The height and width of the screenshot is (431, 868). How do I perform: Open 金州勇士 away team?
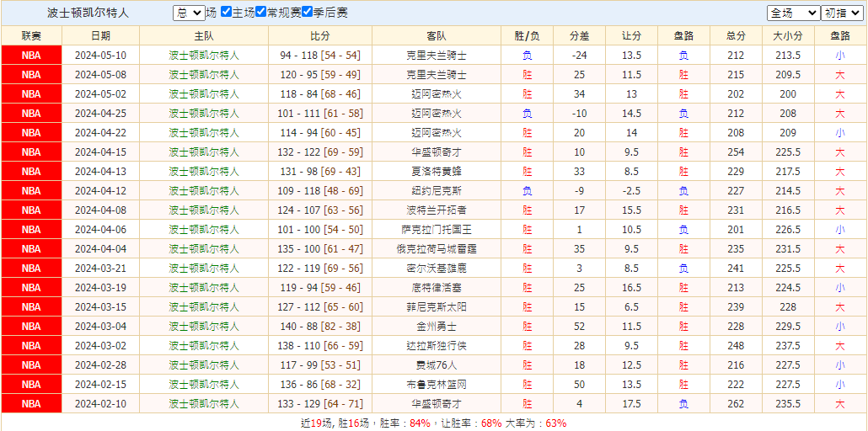coord(437,327)
